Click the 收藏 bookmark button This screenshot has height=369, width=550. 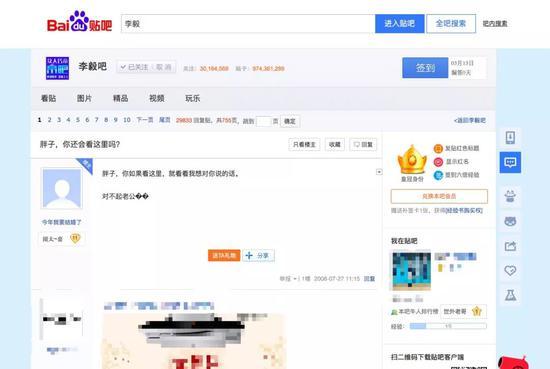coord(335,145)
